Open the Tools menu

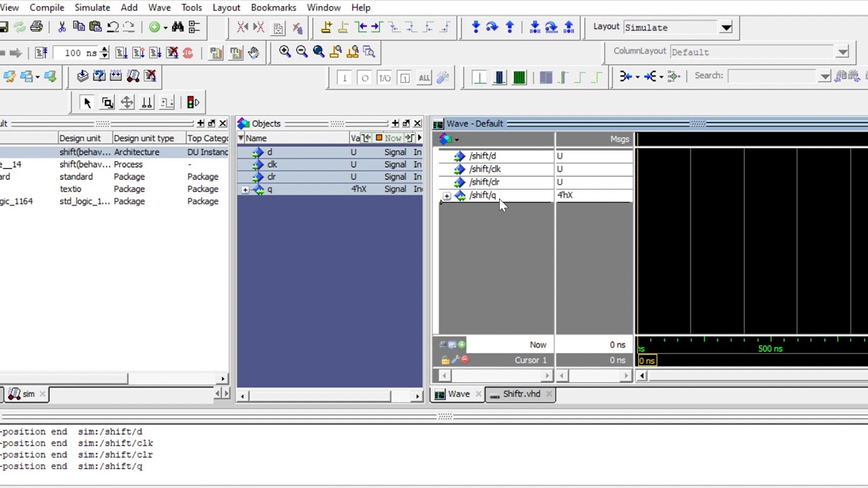tap(191, 7)
